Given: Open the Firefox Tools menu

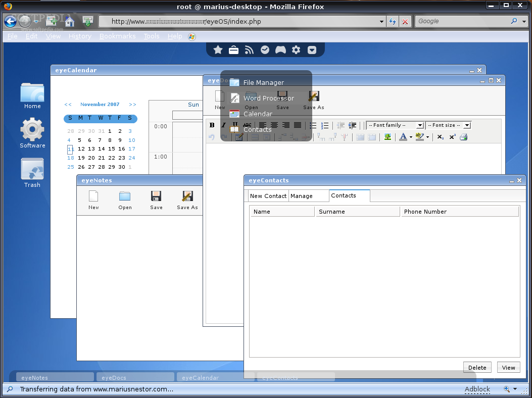Looking at the screenshot, I should [x=152, y=36].
